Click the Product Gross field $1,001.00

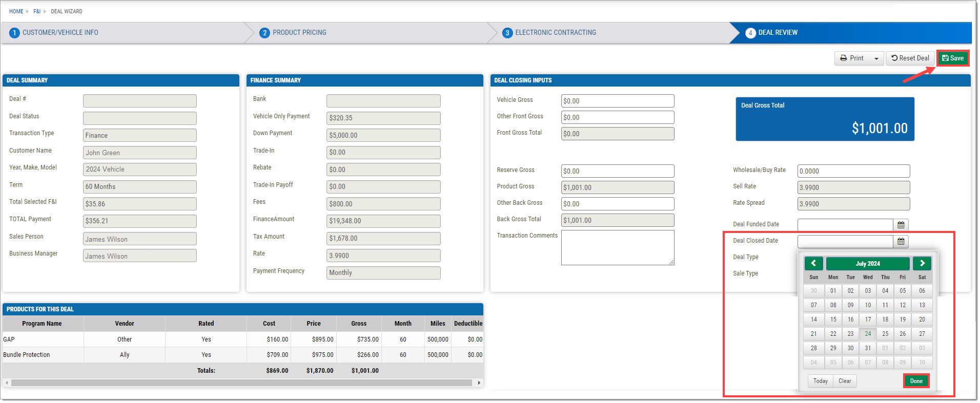pyautogui.click(x=618, y=187)
